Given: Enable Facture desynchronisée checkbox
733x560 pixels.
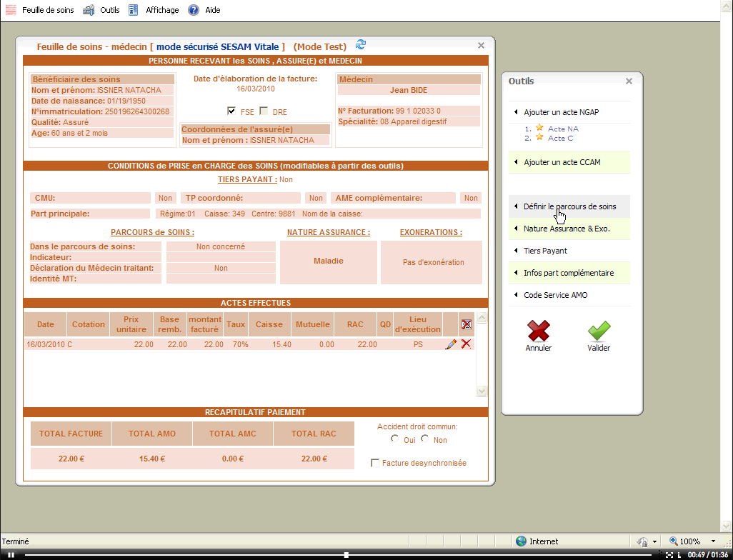Looking at the screenshot, I should tap(375, 463).
